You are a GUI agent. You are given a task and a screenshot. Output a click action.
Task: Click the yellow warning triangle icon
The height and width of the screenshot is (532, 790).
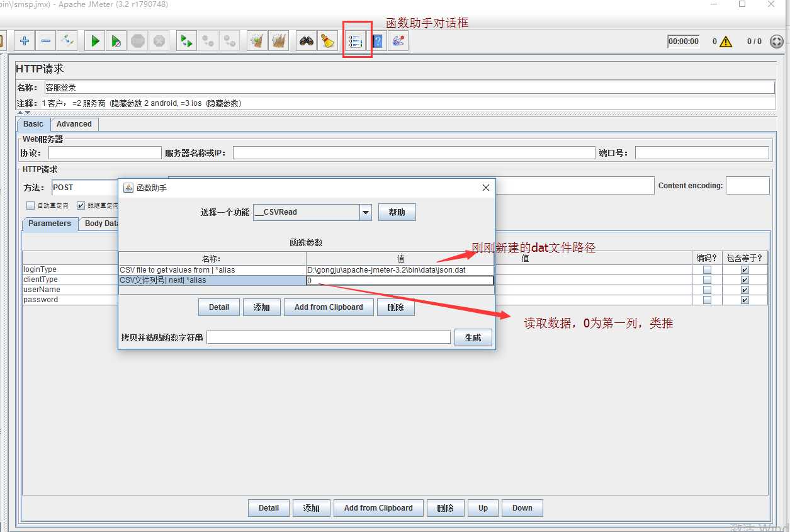pos(726,42)
